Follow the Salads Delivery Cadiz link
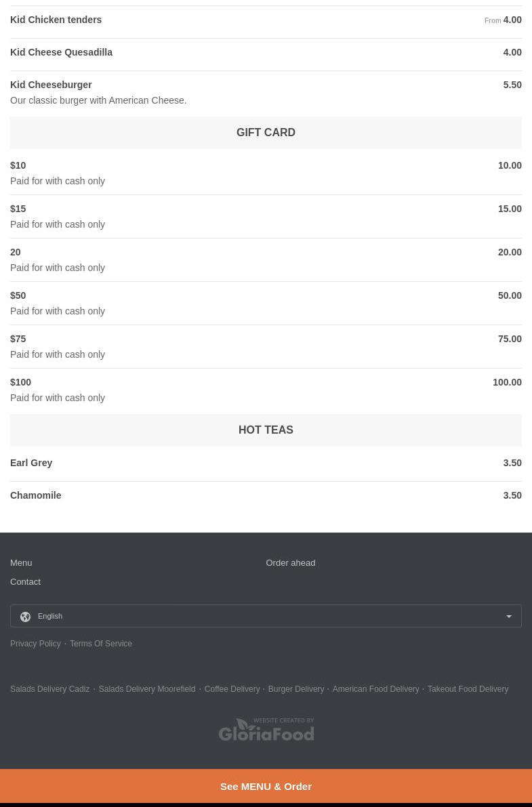 tap(49, 689)
